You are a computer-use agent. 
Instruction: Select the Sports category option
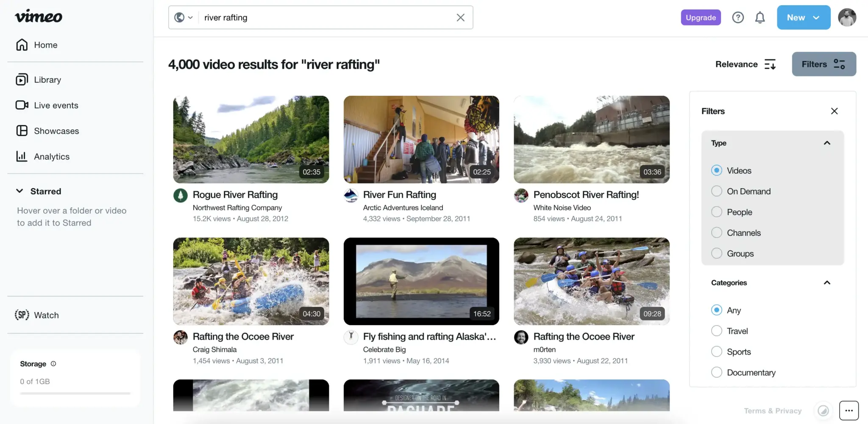click(x=717, y=351)
